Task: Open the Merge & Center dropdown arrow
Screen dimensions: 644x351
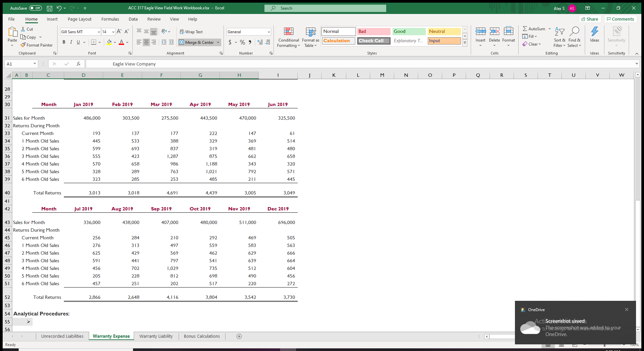Action: tap(218, 42)
